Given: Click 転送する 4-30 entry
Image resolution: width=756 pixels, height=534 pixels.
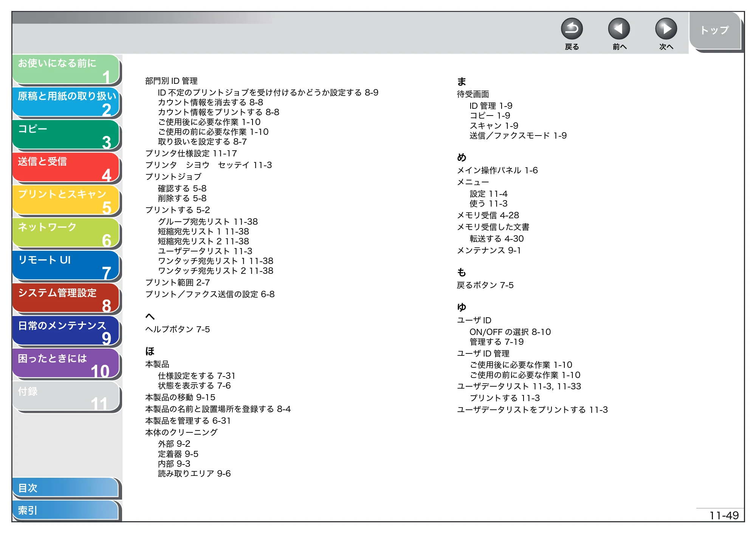Looking at the screenshot, I should [497, 239].
